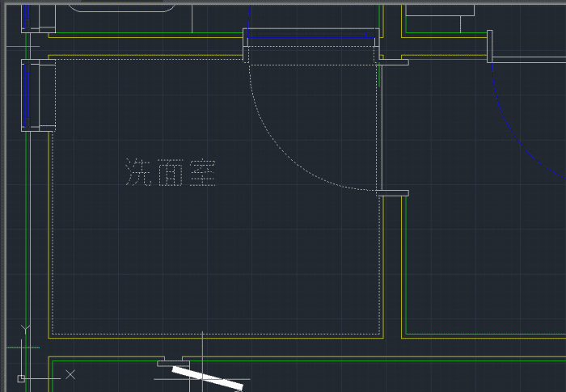This screenshot has height=392, width=566.
Task: Click the X marker beside the UCS icon
Action: click(70, 374)
